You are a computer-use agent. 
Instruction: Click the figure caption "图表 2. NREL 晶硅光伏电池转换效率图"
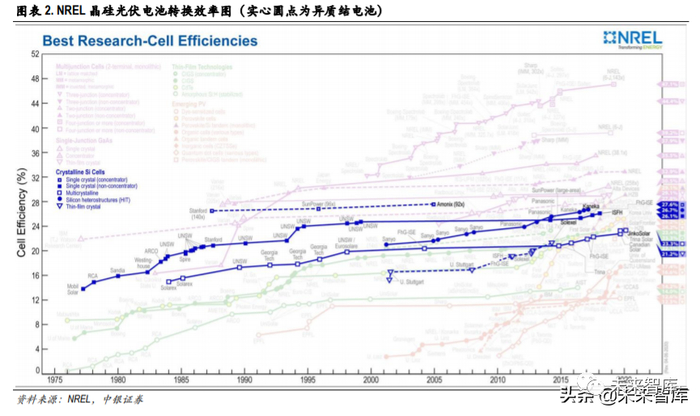tap(126, 11)
